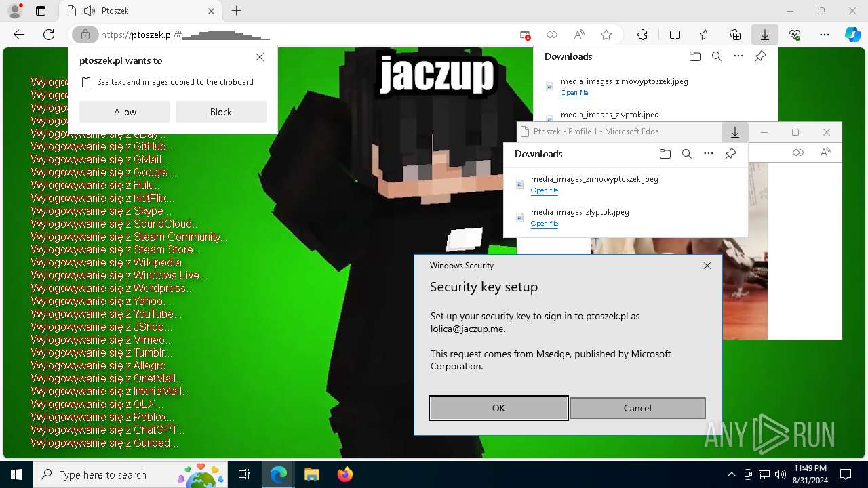Click the taskbar search box
Screen dimensions: 868x488
pos(131,474)
